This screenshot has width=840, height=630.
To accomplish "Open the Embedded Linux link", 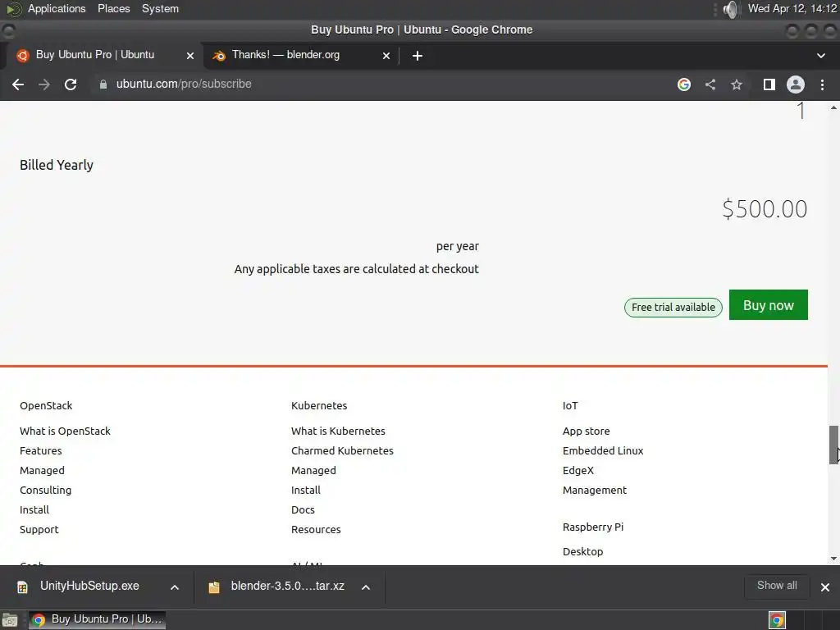I will click(x=603, y=450).
